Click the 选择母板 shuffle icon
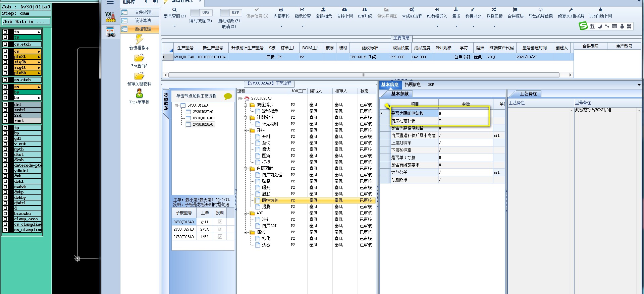The width and height of the screenshot is (644, 294). 494,10
